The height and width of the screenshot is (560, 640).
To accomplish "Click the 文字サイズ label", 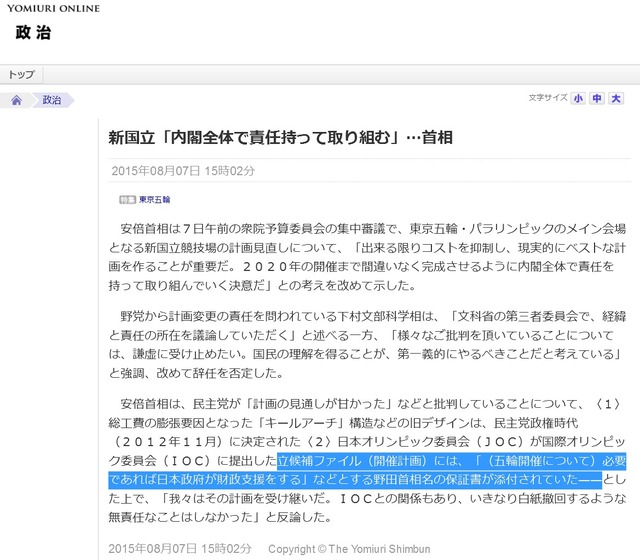I will point(548,98).
